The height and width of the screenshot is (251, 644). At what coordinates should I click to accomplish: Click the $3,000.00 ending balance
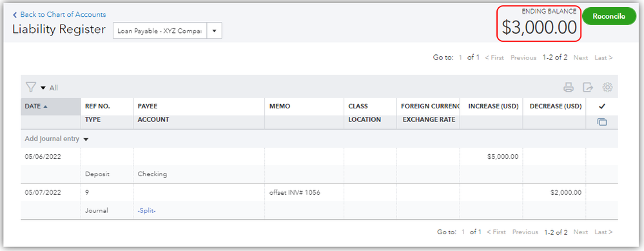click(540, 28)
